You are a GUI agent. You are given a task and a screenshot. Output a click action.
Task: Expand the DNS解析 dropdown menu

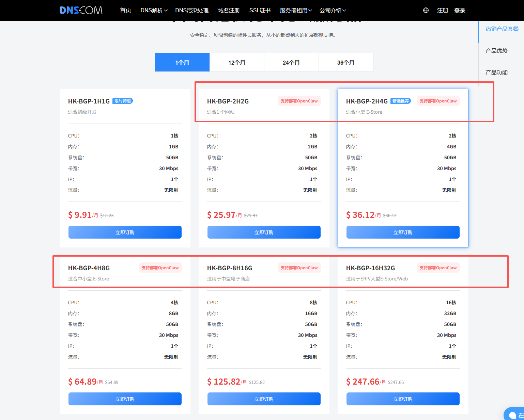(154, 11)
